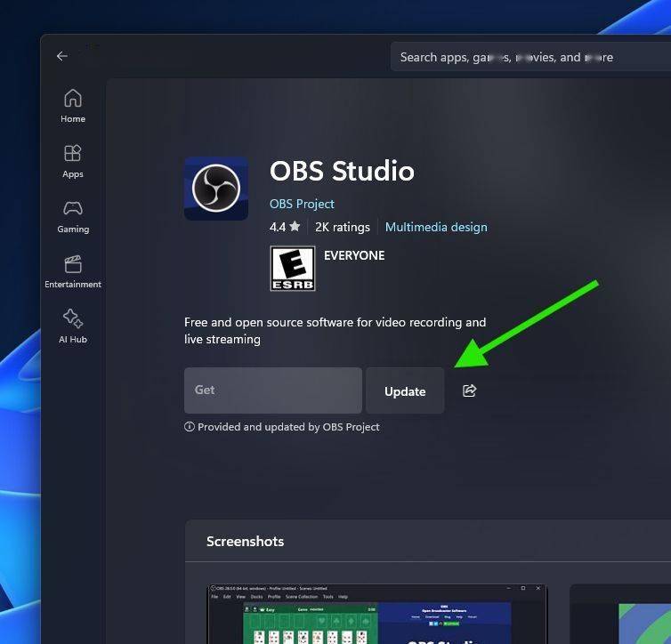Click Provided and updated by OBS Project
Viewport: 671px width, 644px height.
288,427
